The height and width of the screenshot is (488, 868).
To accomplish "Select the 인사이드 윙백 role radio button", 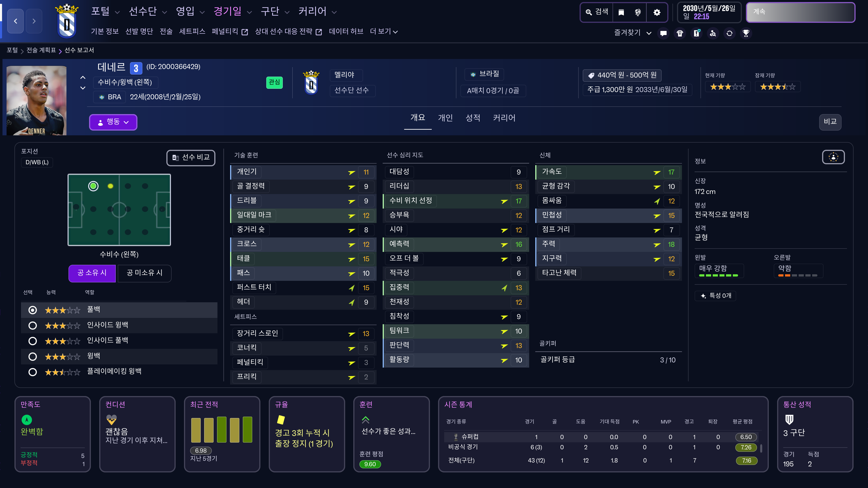I will point(33,325).
